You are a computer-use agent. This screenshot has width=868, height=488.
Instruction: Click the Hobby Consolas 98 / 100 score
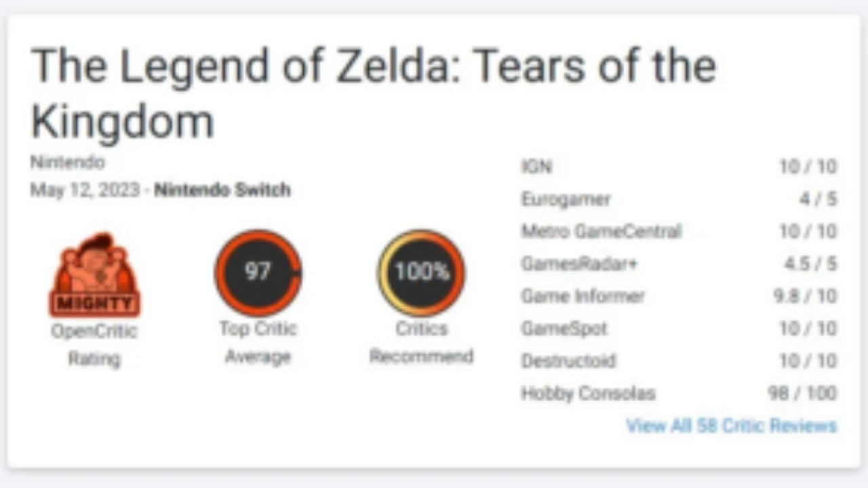802,393
